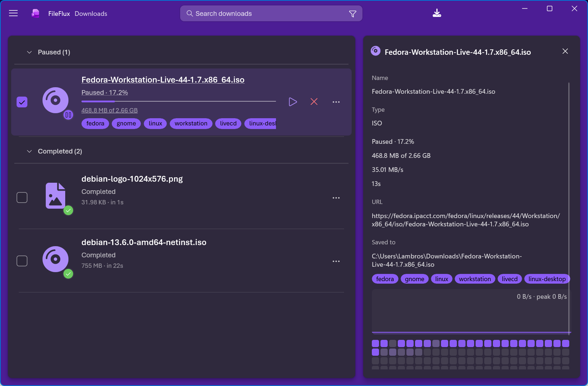Screen dimensions: 588x386
Task: Select debian-logo-1024x576.png file name
Action: pyautogui.click(x=132, y=179)
